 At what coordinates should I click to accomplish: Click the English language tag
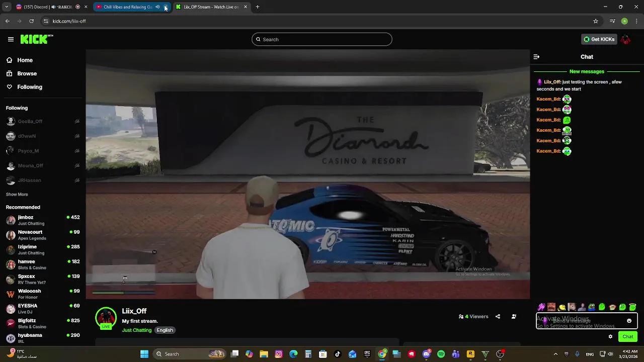pyautogui.click(x=165, y=330)
